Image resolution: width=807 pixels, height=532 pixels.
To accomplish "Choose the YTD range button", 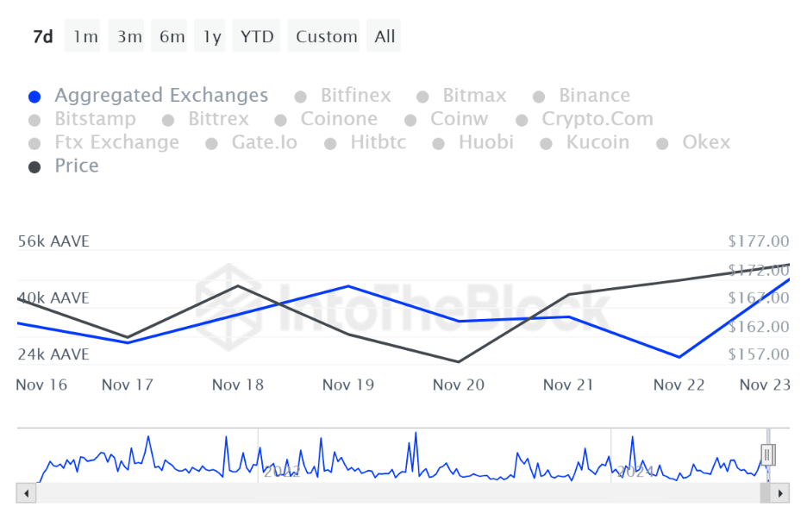I will click(x=257, y=36).
